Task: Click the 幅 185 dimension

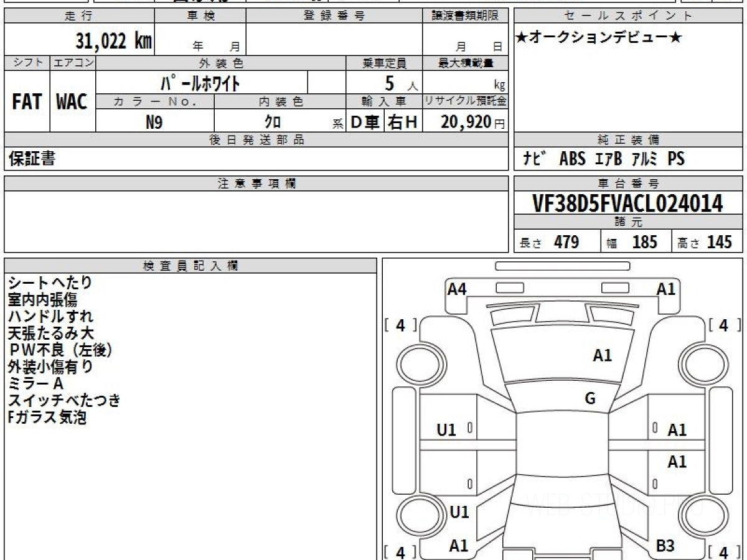Action: (632, 242)
